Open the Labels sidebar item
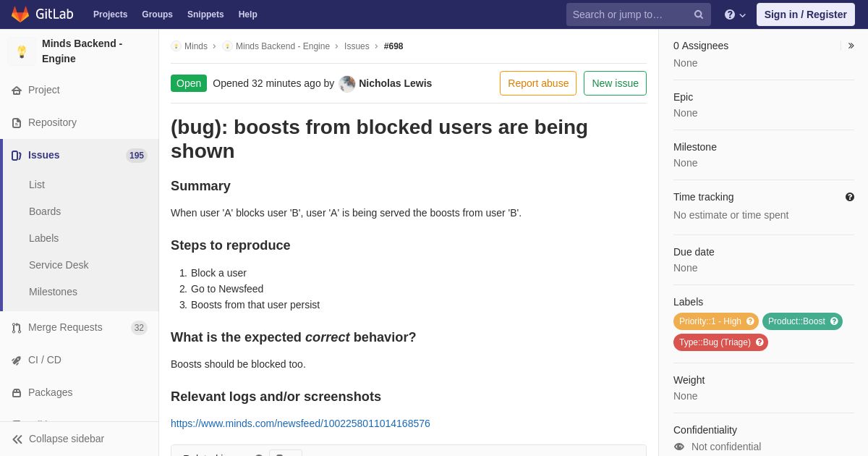Screen dimensions: 868x456 (x=44, y=238)
